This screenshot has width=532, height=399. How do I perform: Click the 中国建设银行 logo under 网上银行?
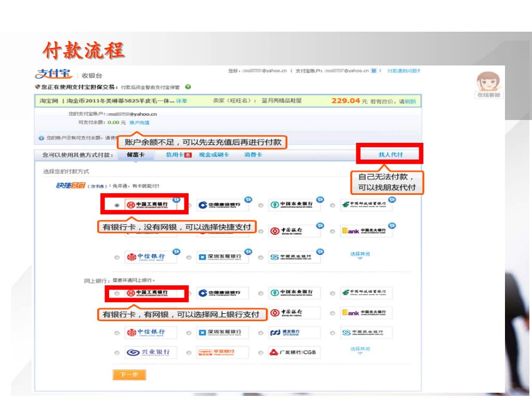click(x=222, y=293)
